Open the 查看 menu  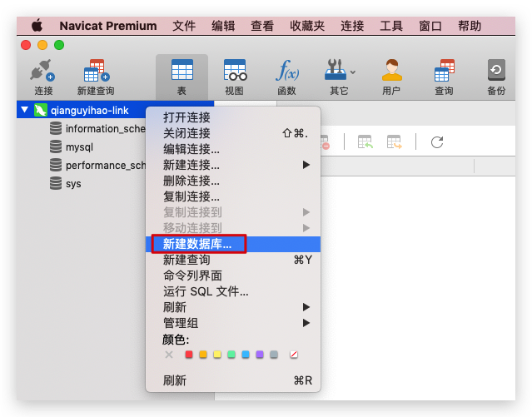262,26
